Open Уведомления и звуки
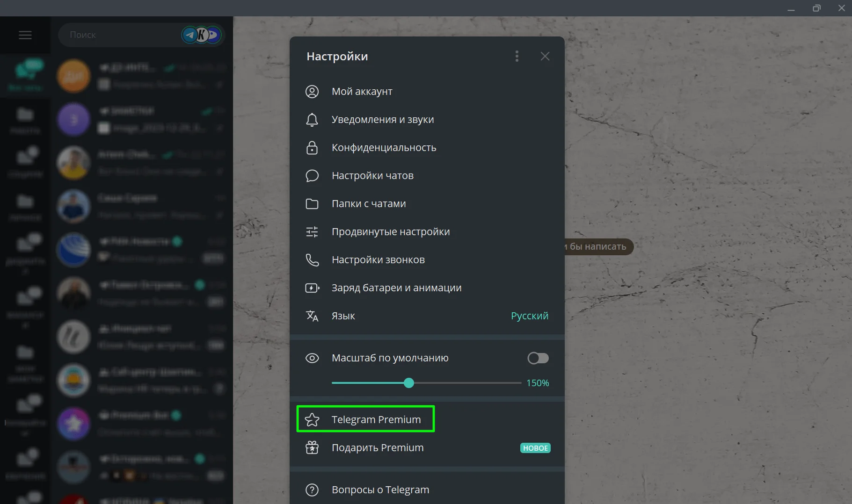 tap(427, 120)
